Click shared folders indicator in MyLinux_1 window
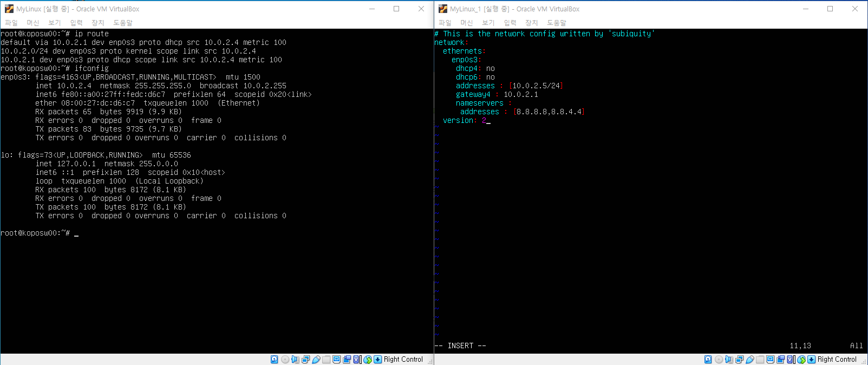Viewport: 868px width, 365px height. [760, 359]
